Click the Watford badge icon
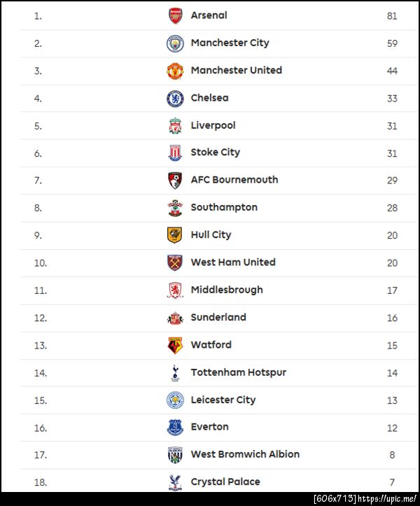This screenshot has height=506, width=420. [175, 345]
